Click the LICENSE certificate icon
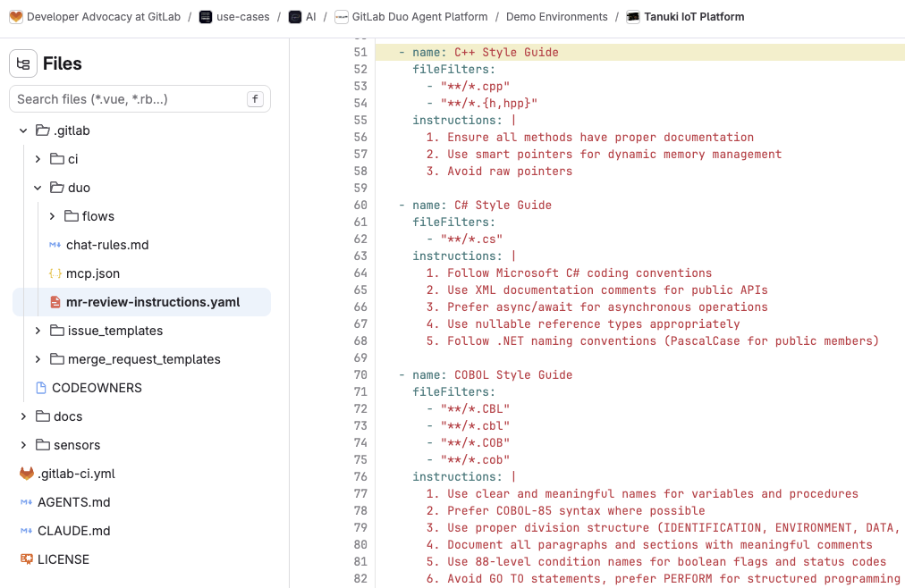The height and width of the screenshot is (588, 905). (27, 559)
